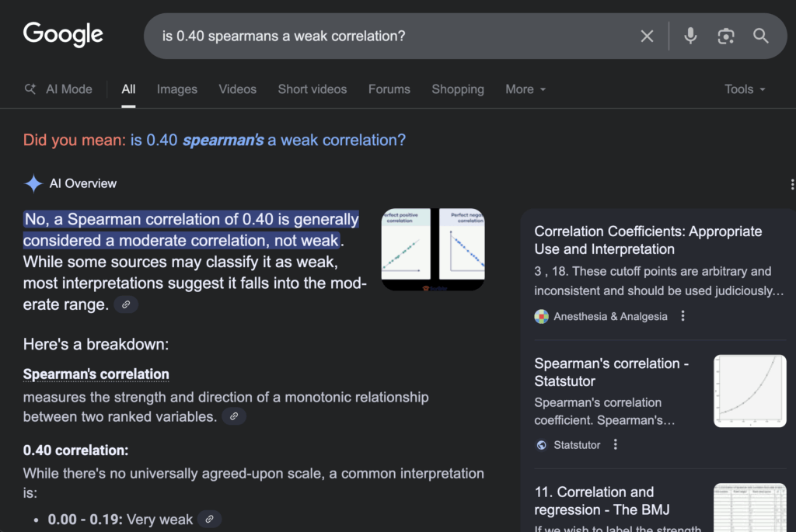Click the Anesthesia & Analgesia source favicon
Screen dimensions: 796x532
coord(541,316)
